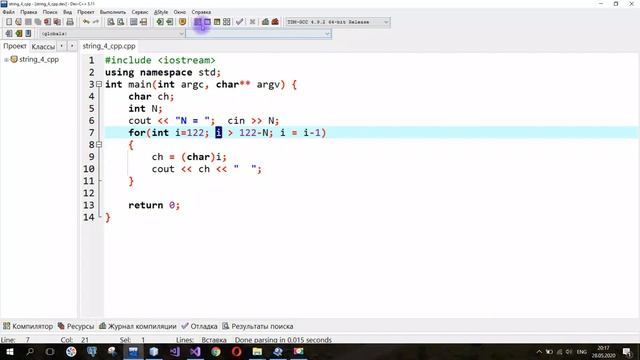Click the 'ch = (char)i;' code line
This screenshot has height=360, width=640.
pyautogui.click(x=189, y=157)
